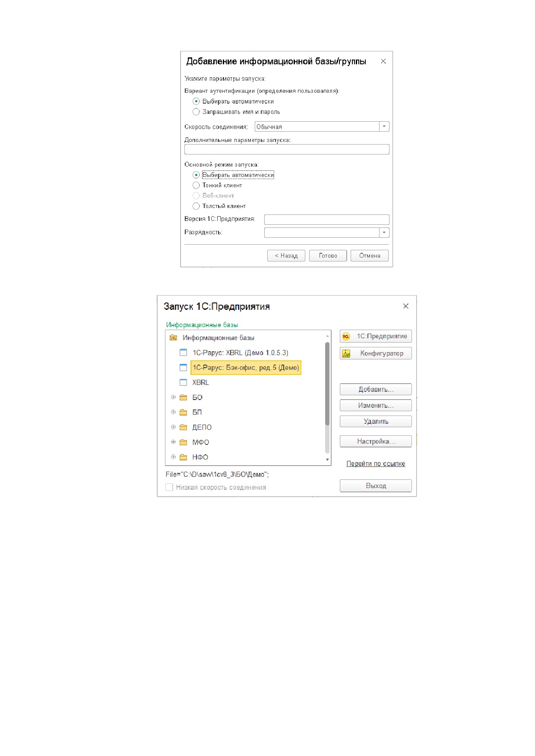
Task: Click 'Изменить...' button
Action: [x=376, y=406]
